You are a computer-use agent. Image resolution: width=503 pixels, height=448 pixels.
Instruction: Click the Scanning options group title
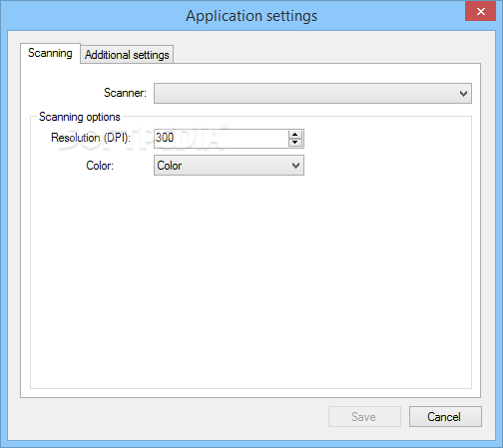[x=80, y=117]
